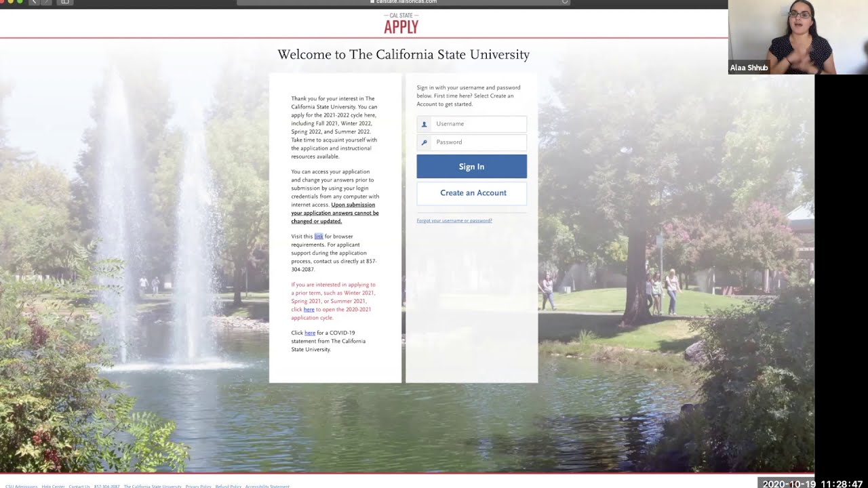
Task: Go back with the browser back arrow
Action: [x=34, y=2]
